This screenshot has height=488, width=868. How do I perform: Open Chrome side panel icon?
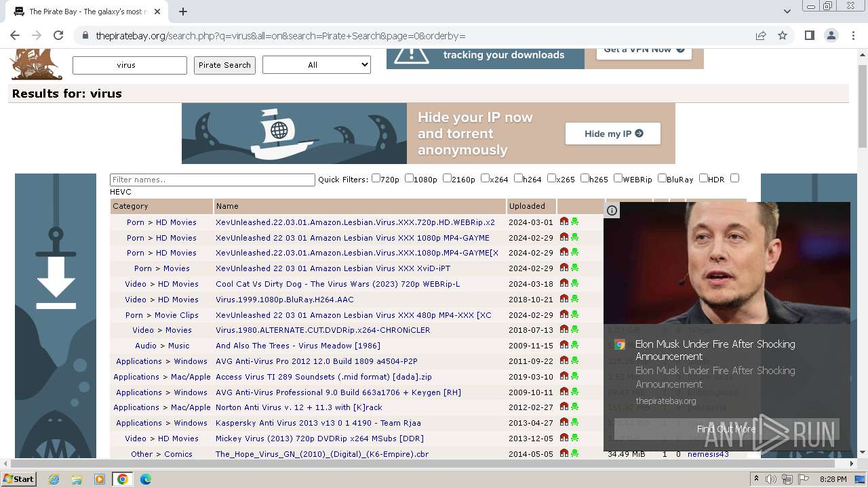click(810, 35)
